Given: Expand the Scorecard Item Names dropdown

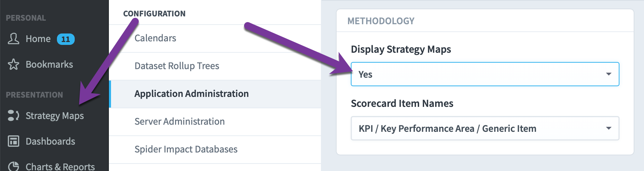Looking at the screenshot, I should 485,128.
